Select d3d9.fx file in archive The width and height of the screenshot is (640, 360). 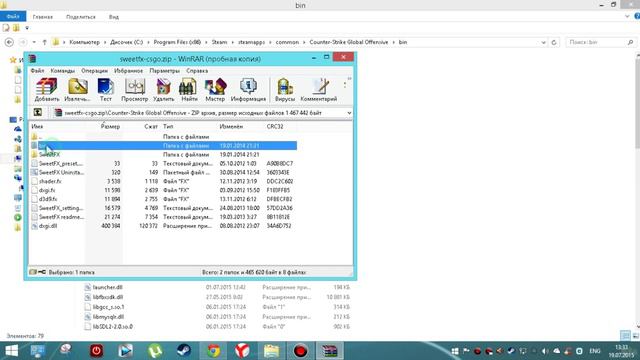163,199
